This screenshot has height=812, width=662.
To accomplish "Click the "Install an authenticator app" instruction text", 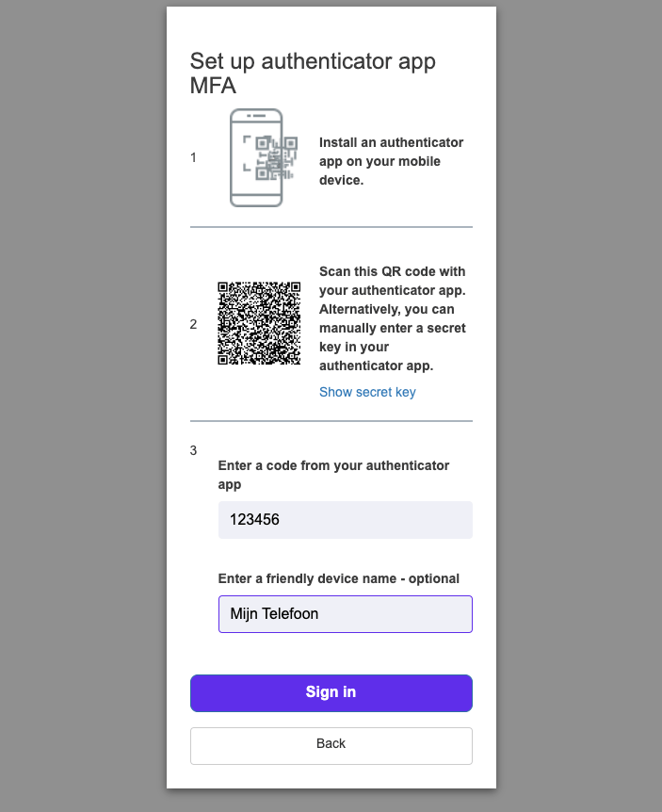I will (x=392, y=161).
